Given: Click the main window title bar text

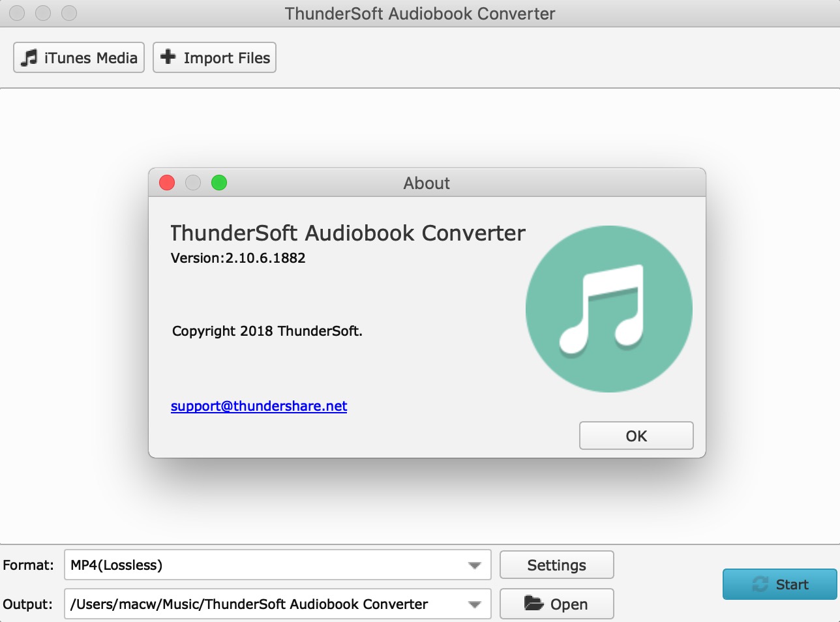Looking at the screenshot, I should click(420, 14).
